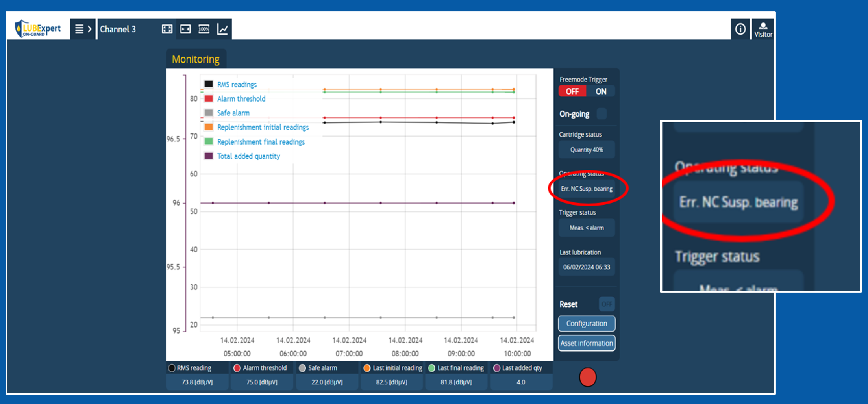This screenshot has width=868, height=404.
Task: Open the Configuration button
Action: 587,323
